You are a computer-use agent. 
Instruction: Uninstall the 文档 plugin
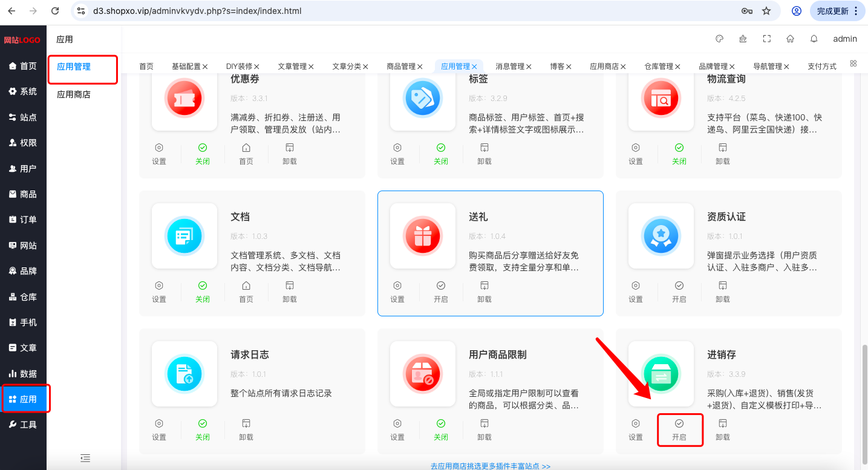290,292
